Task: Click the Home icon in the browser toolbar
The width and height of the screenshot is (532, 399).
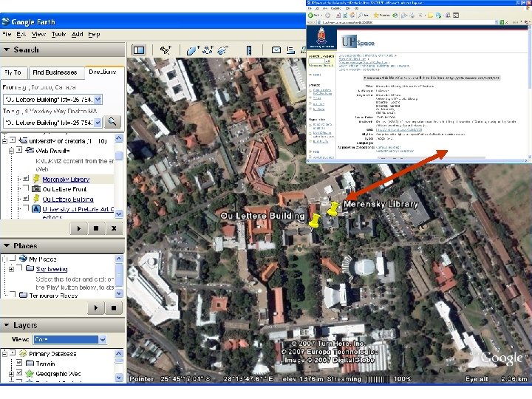Action: pos(352,16)
